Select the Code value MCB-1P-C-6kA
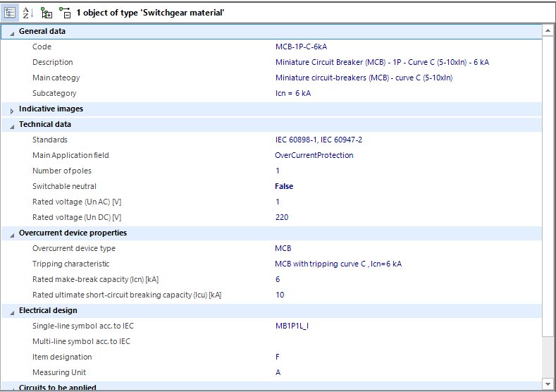The width and height of the screenshot is (556, 392). click(301, 47)
